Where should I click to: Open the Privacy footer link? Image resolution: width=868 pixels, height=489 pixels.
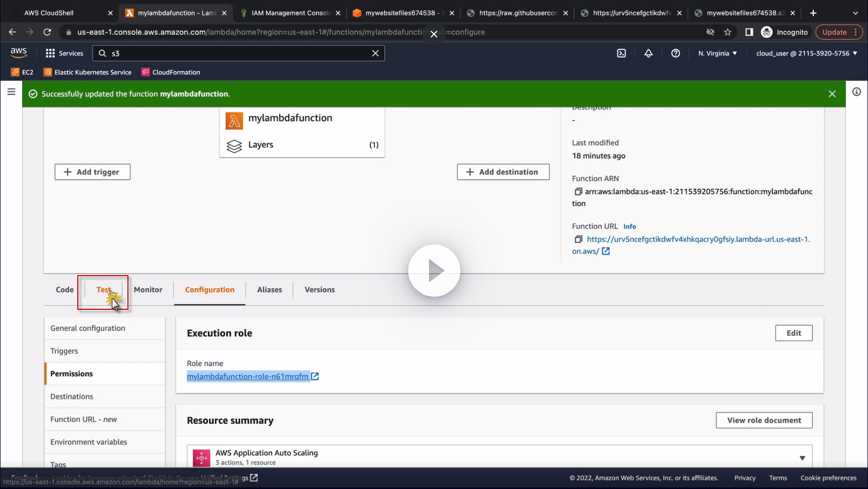pos(745,478)
